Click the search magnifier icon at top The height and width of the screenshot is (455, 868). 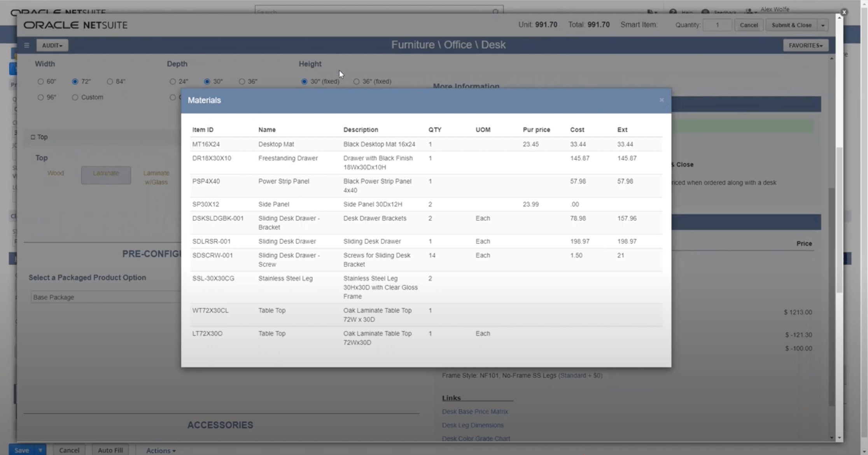coord(495,12)
